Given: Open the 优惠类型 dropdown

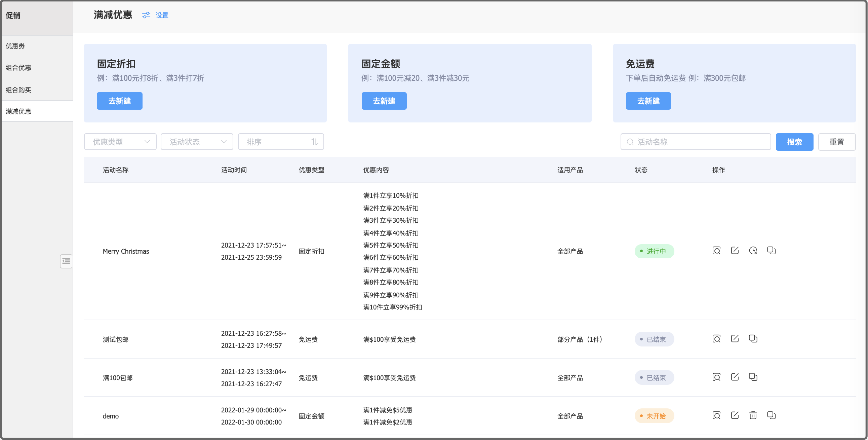Looking at the screenshot, I should point(120,142).
